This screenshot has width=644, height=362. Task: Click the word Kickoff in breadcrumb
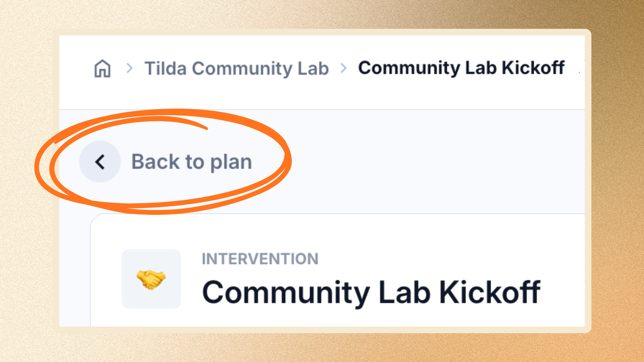point(533,68)
